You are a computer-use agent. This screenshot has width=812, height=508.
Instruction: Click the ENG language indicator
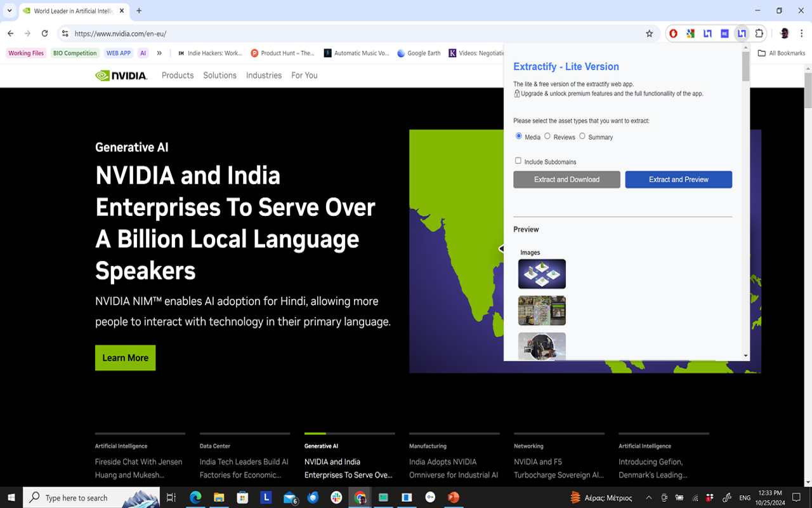coord(745,498)
